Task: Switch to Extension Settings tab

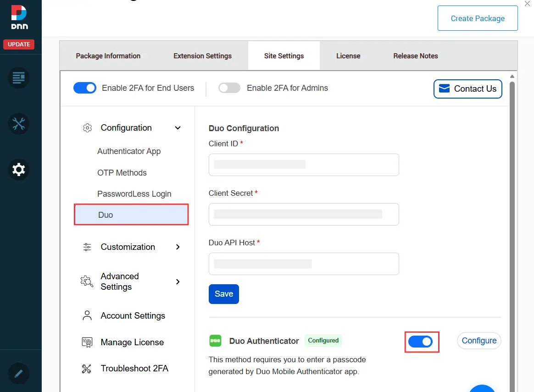Action: (x=203, y=56)
